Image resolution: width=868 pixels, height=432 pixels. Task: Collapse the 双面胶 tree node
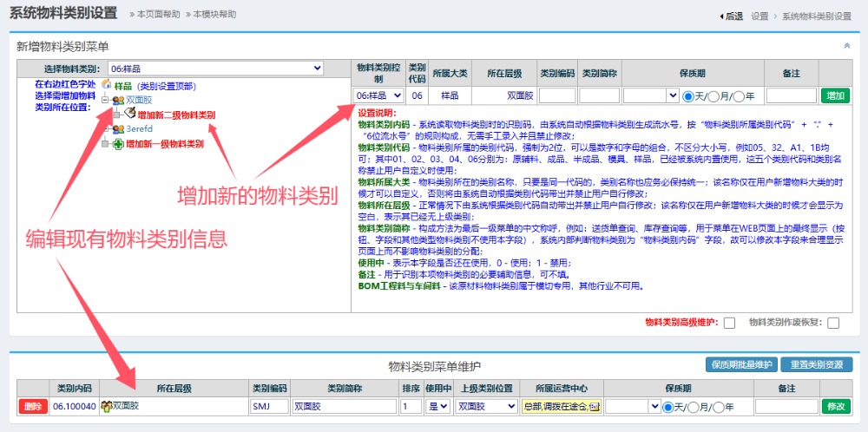[106, 100]
